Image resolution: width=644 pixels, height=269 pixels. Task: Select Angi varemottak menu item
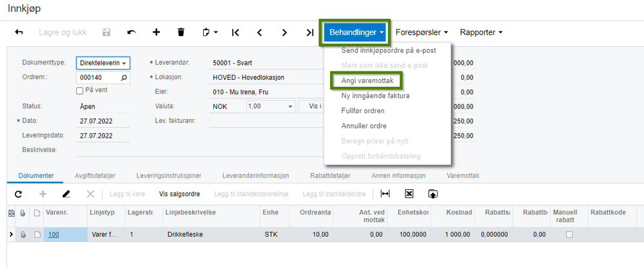coord(367,81)
